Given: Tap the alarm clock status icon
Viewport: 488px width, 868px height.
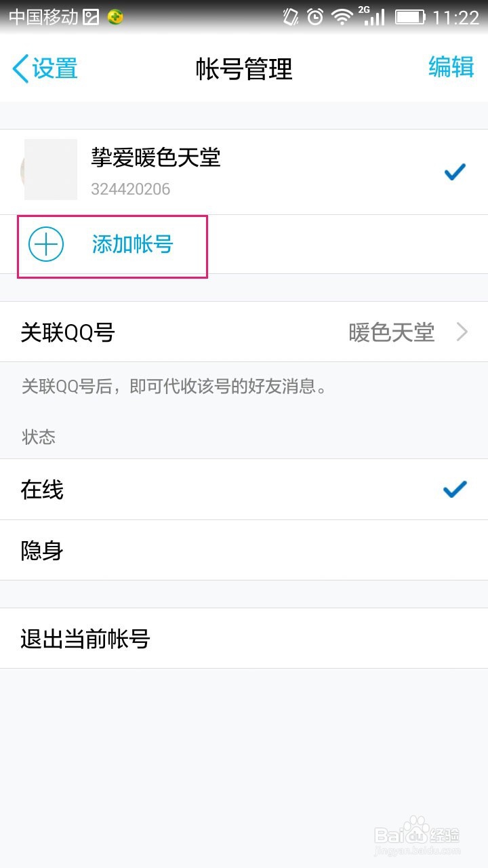Looking at the screenshot, I should point(315,17).
